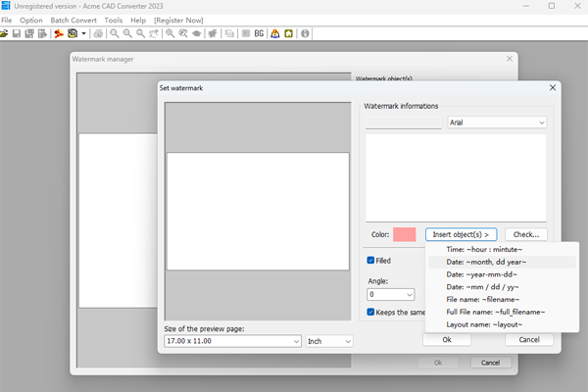Open the Tools menu
Viewport: 588px width, 392px height.
[114, 21]
